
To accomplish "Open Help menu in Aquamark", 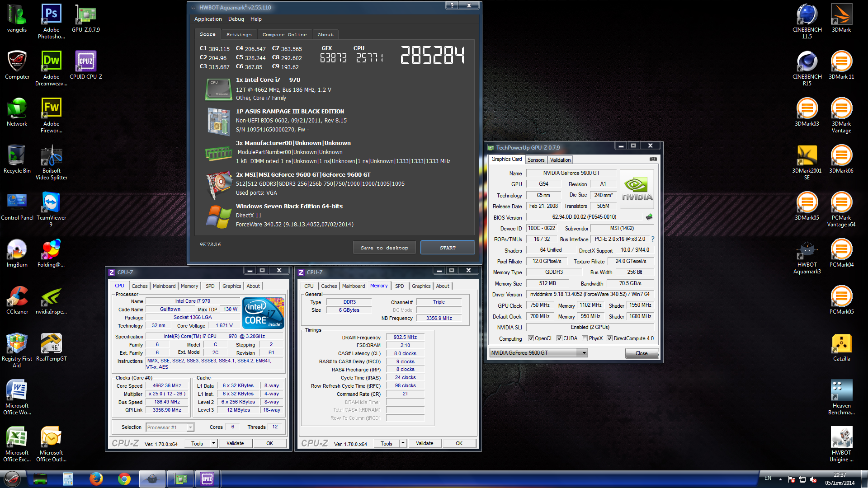I will point(256,19).
